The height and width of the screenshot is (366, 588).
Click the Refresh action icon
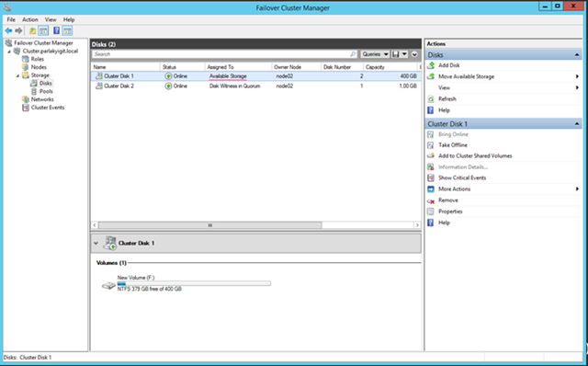[x=431, y=99]
